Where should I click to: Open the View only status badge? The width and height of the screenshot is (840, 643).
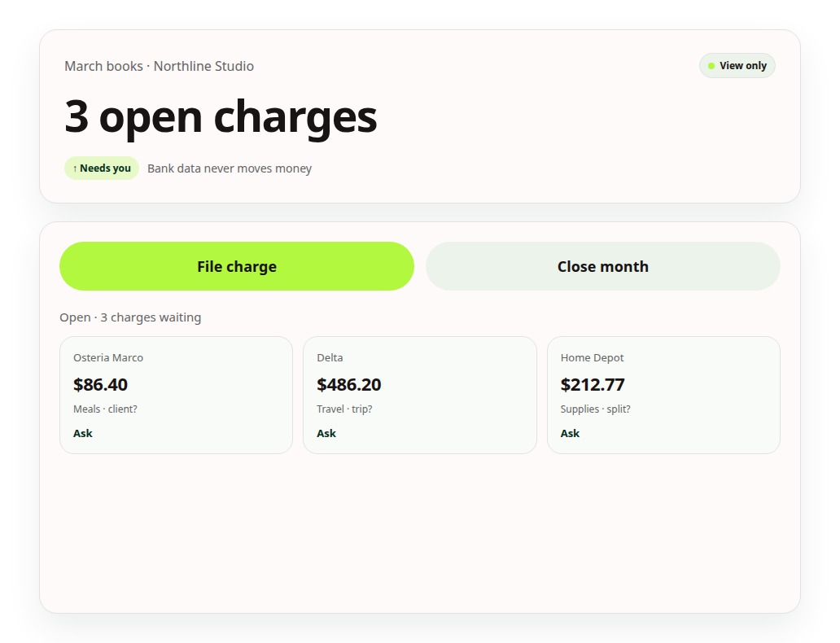737,65
